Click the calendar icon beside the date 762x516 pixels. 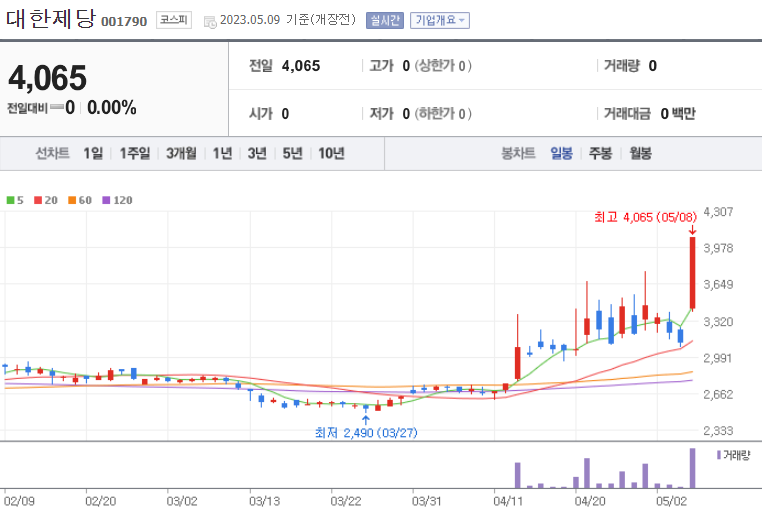pyautogui.click(x=210, y=22)
